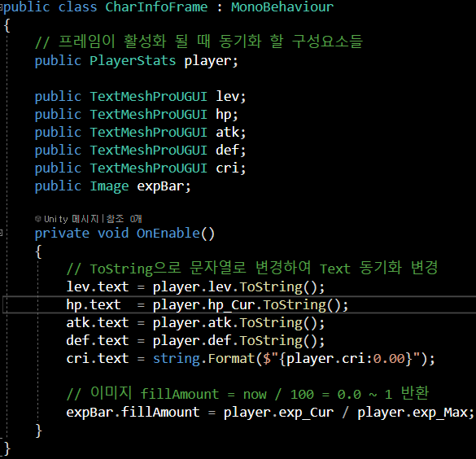Screen dimensions: 476x459
Task: Click 'lev.text' at the assignment start
Action: 98,286
